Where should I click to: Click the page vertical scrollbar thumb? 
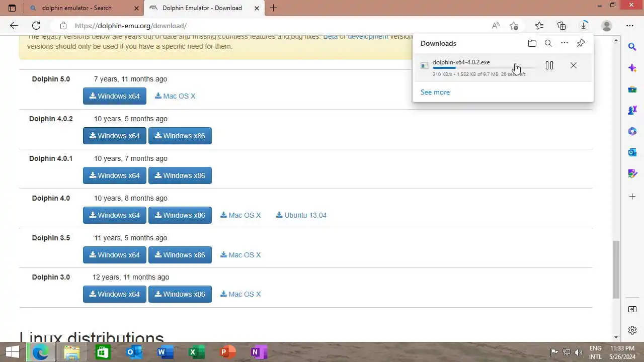(616, 269)
